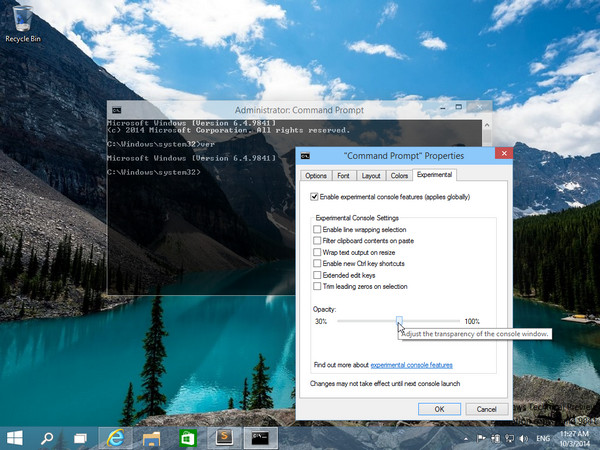Open Command Prompt window system menu icon
Image resolution: width=600 pixels, height=450 pixels.
pos(117,109)
